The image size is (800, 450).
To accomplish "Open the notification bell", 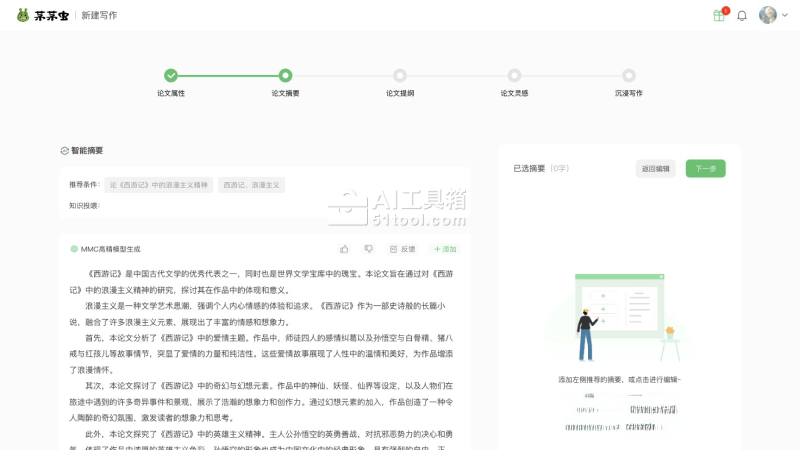I will tap(742, 15).
